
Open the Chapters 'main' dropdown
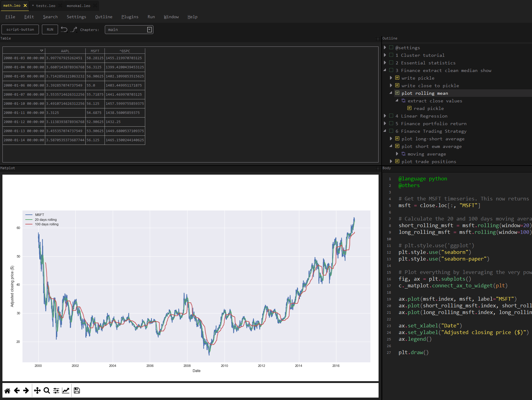point(129,29)
